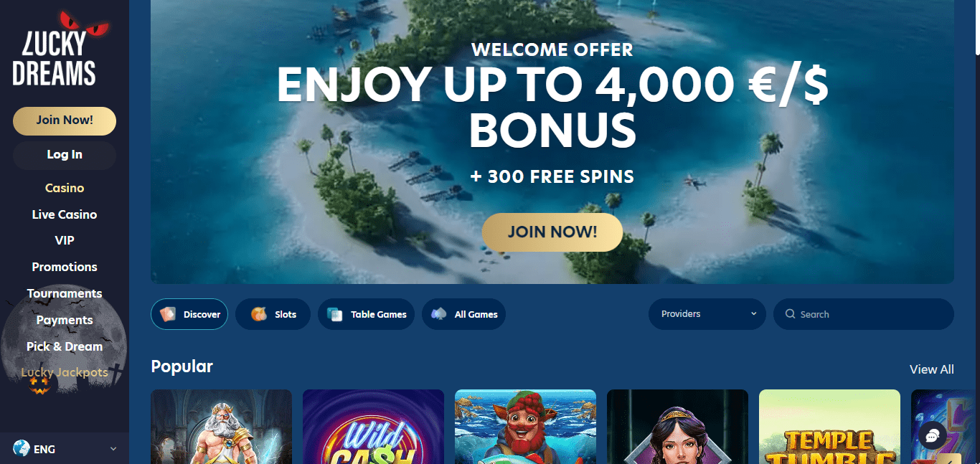
Task: Click the search magnifier icon
Action: pos(791,314)
